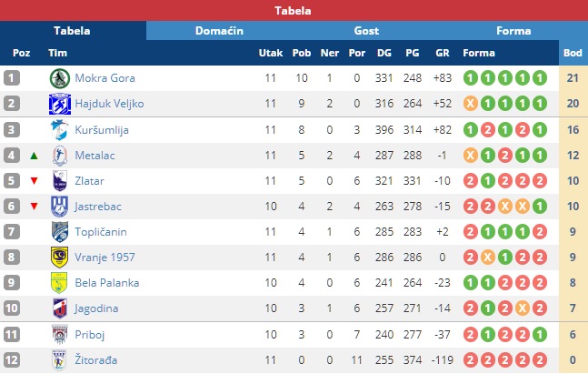The image size is (588, 374).
Task: Click the Metalac club crest
Action: pyautogui.click(x=60, y=155)
